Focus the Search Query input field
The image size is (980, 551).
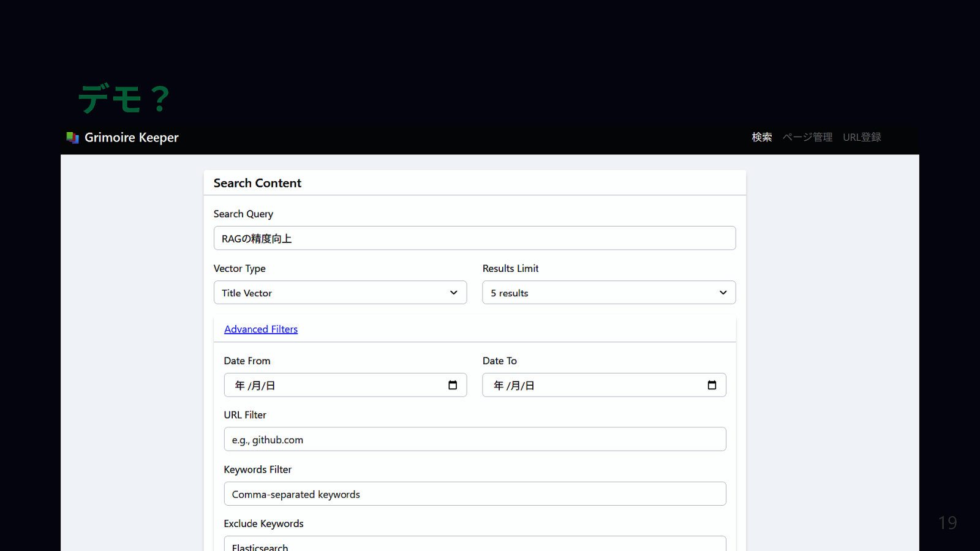(474, 238)
